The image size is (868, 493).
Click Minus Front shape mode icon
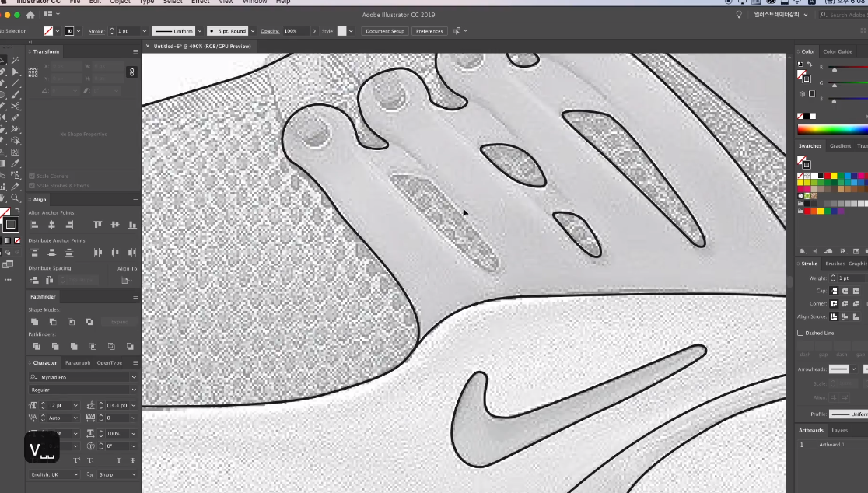(x=53, y=321)
